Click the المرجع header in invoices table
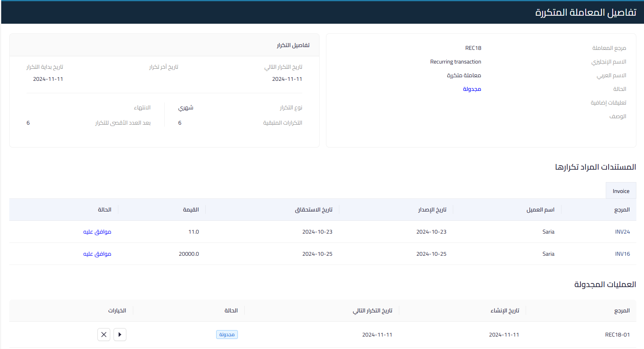The height and width of the screenshot is (349, 644). 622,209
